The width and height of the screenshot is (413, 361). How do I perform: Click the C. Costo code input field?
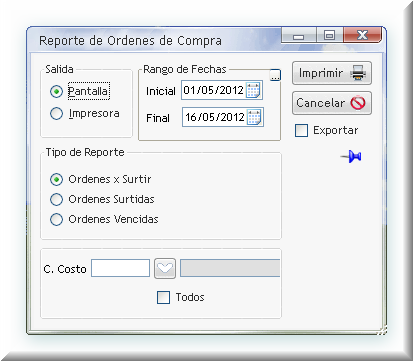[x=120, y=268]
